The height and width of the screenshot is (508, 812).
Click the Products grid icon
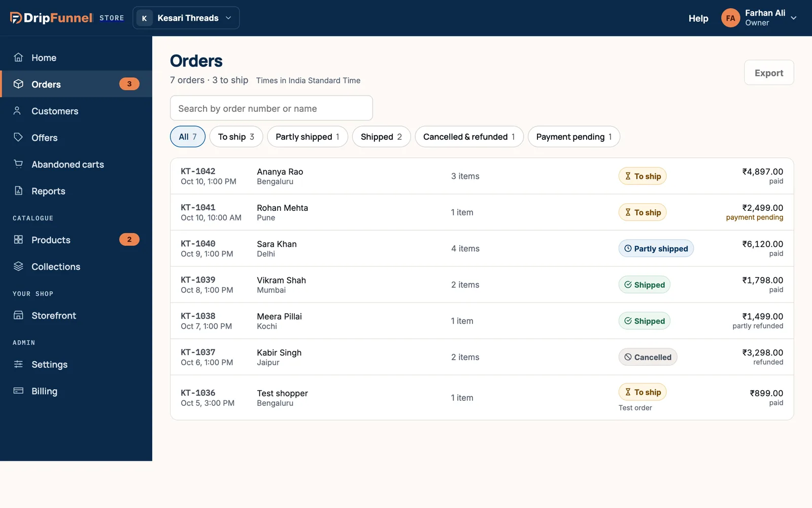(18, 239)
